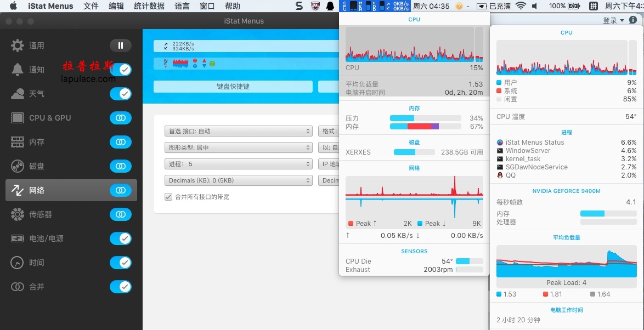Select the General gear icon in sidebar
This screenshot has height=330, width=644.
[17, 45]
